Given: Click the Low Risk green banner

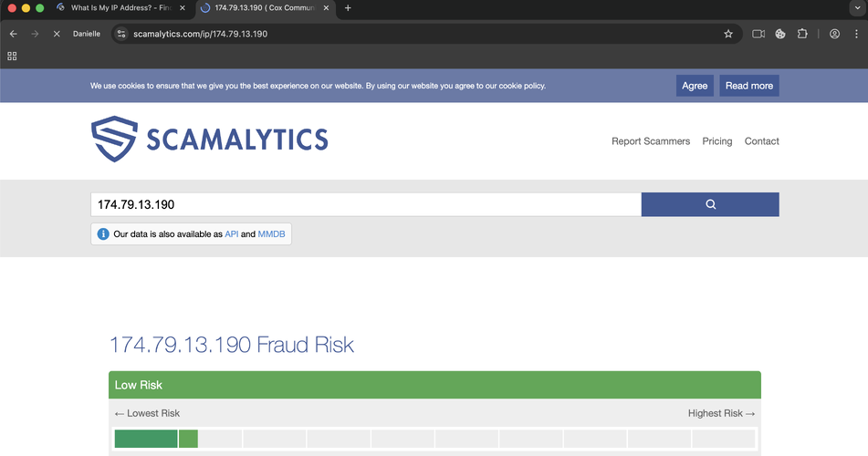Looking at the screenshot, I should click(434, 385).
